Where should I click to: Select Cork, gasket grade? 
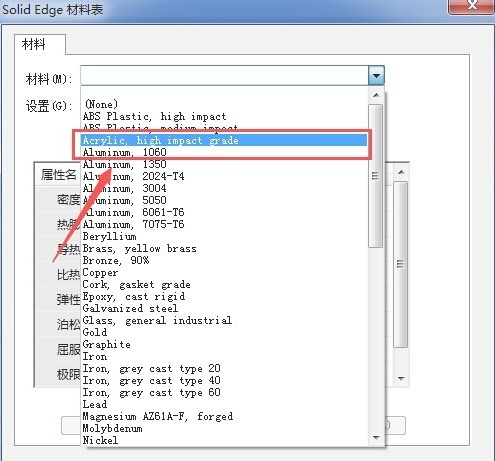click(x=225, y=284)
